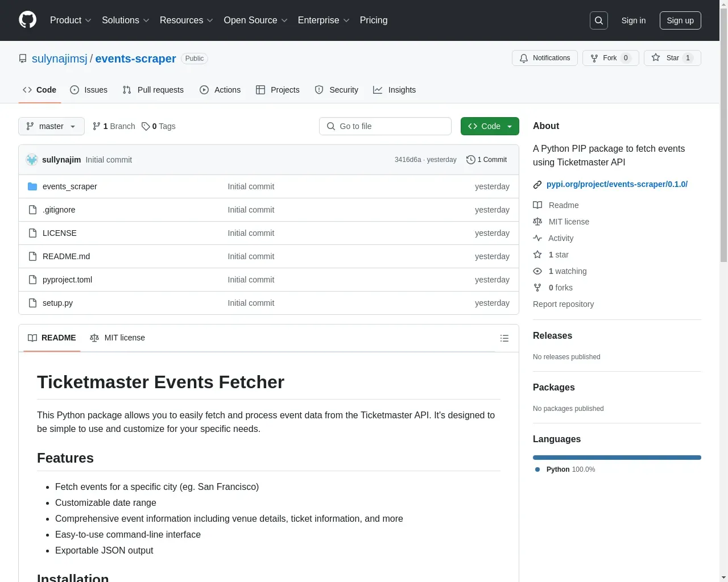This screenshot has height=582, width=728.
Task: Click the book icon next to Readme
Action: (x=537, y=205)
